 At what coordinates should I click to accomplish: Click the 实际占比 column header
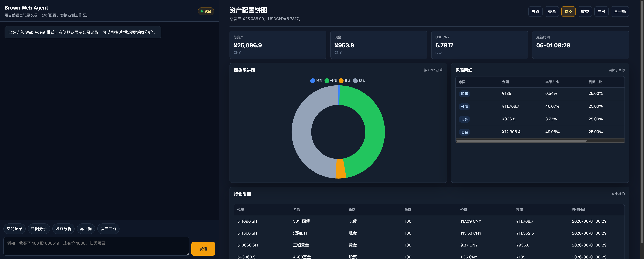[552, 82]
